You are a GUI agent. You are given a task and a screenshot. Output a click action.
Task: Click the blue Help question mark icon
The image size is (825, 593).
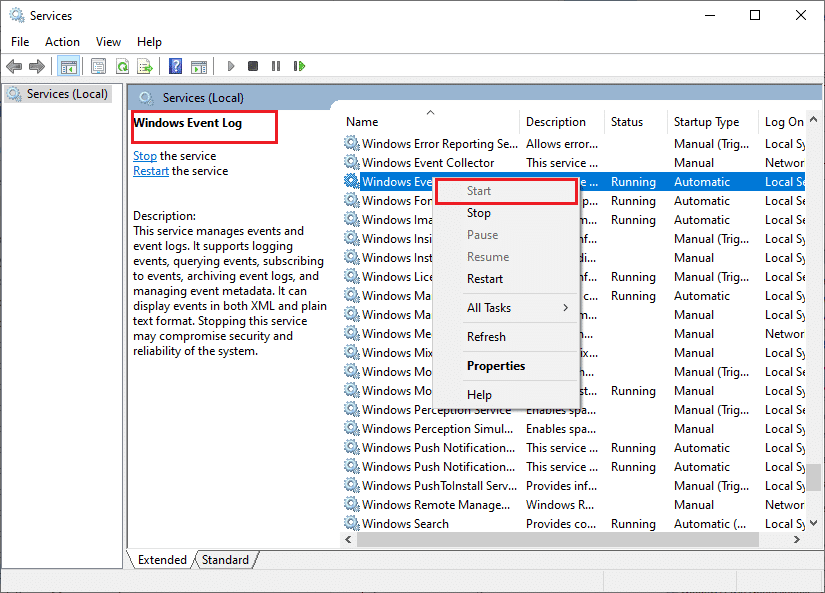click(x=175, y=67)
